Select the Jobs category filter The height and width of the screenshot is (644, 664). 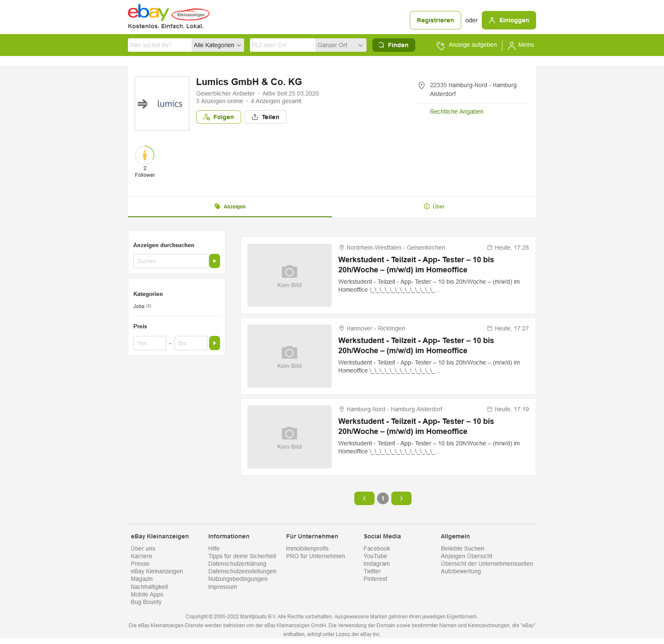tap(139, 306)
